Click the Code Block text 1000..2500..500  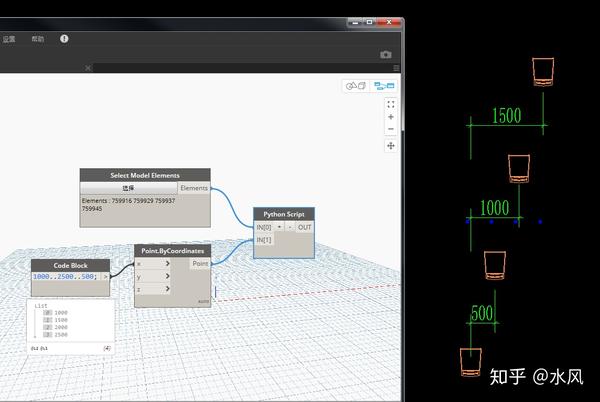click(65, 276)
